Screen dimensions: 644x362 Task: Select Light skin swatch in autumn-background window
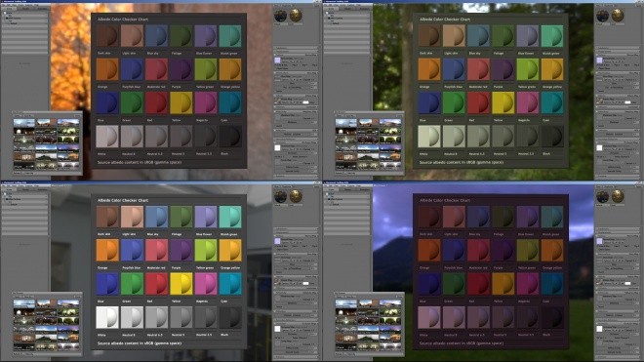click(x=132, y=36)
